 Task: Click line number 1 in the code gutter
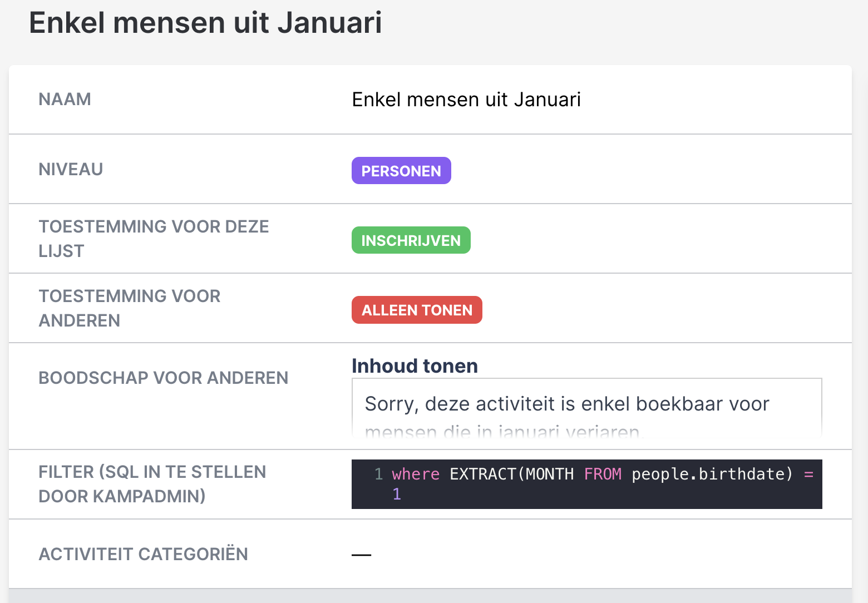(378, 474)
